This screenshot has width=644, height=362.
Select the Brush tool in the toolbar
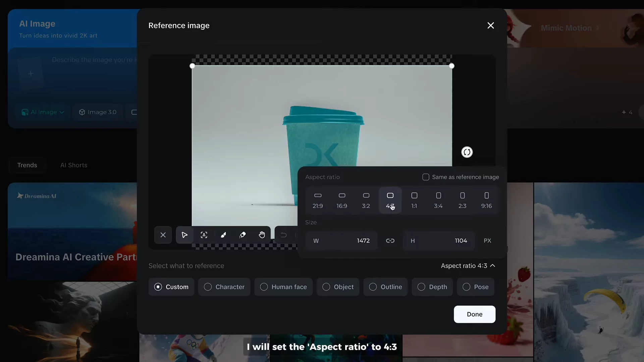(x=223, y=235)
